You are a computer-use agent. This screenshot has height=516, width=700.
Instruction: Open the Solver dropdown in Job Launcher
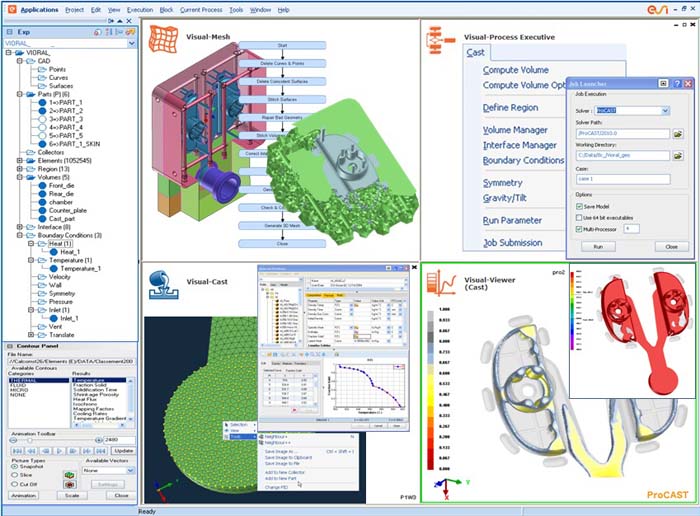point(665,111)
